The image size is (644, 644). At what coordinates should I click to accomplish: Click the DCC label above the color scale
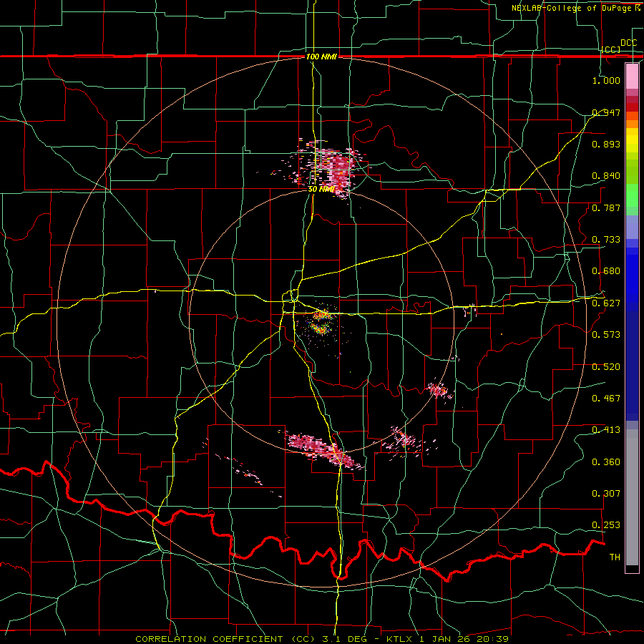(628, 43)
